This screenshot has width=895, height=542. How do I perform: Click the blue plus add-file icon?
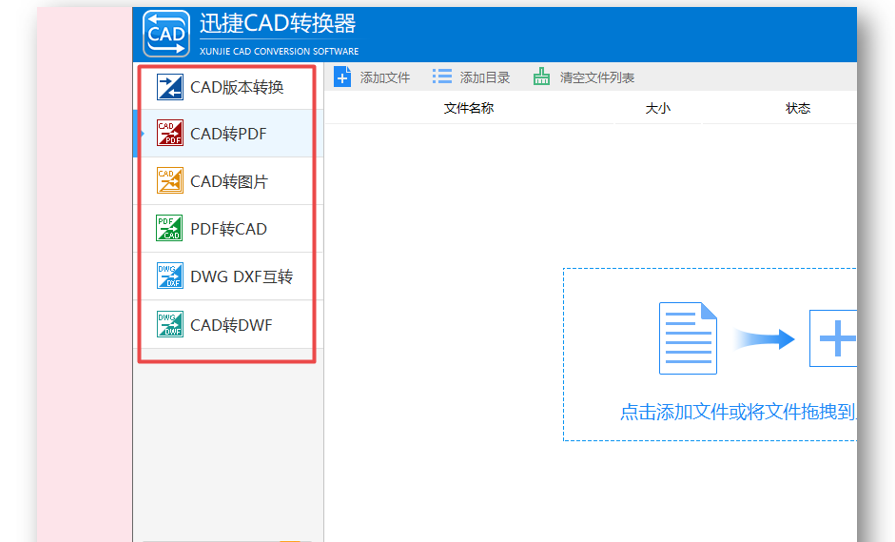pyautogui.click(x=342, y=77)
